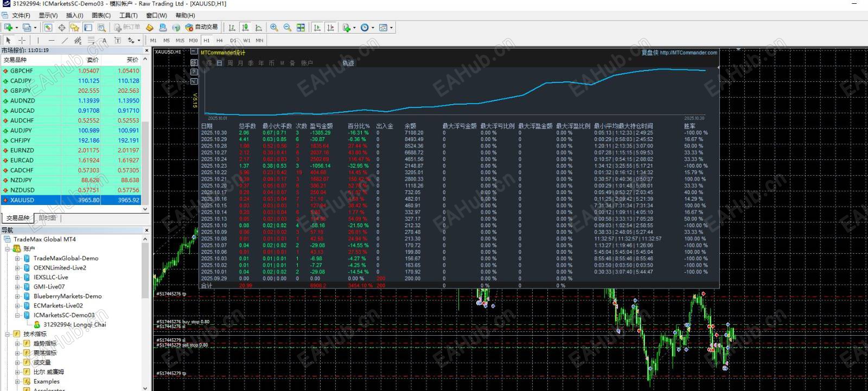Expand the TradeMaxGlobal-Demo account node
868x391 pixels.
[17, 259]
